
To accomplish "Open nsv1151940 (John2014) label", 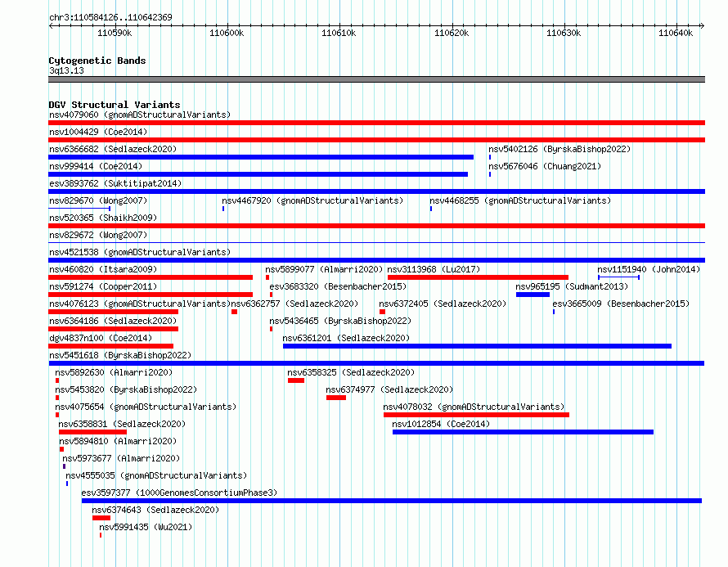I will [x=649, y=269].
